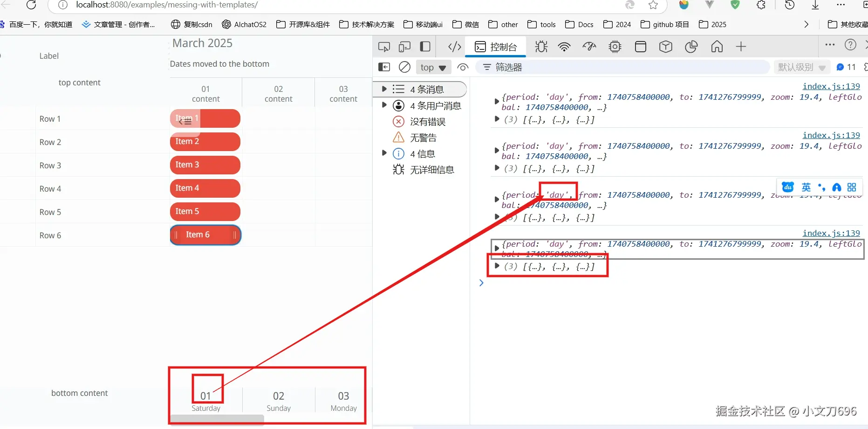Open the Elements panel tab
Screen dimensions: 868x429
454,47
